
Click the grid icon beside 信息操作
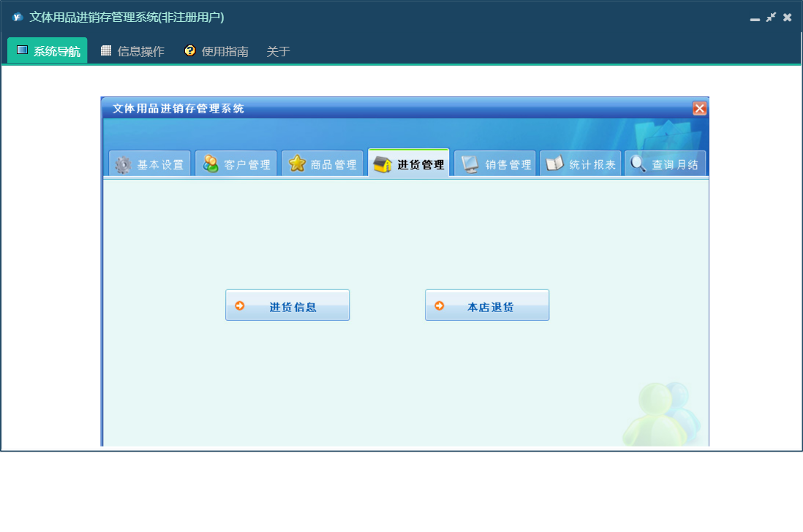coord(106,50)
